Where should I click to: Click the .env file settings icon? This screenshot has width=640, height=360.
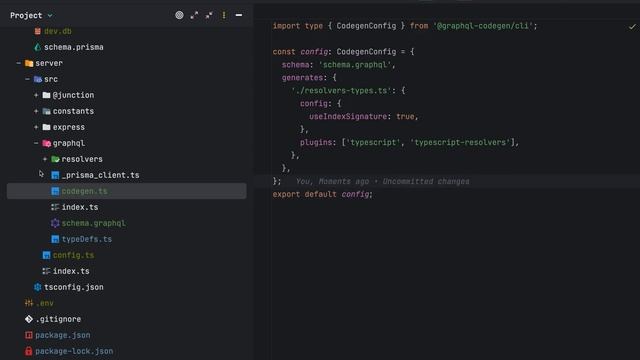29,303
